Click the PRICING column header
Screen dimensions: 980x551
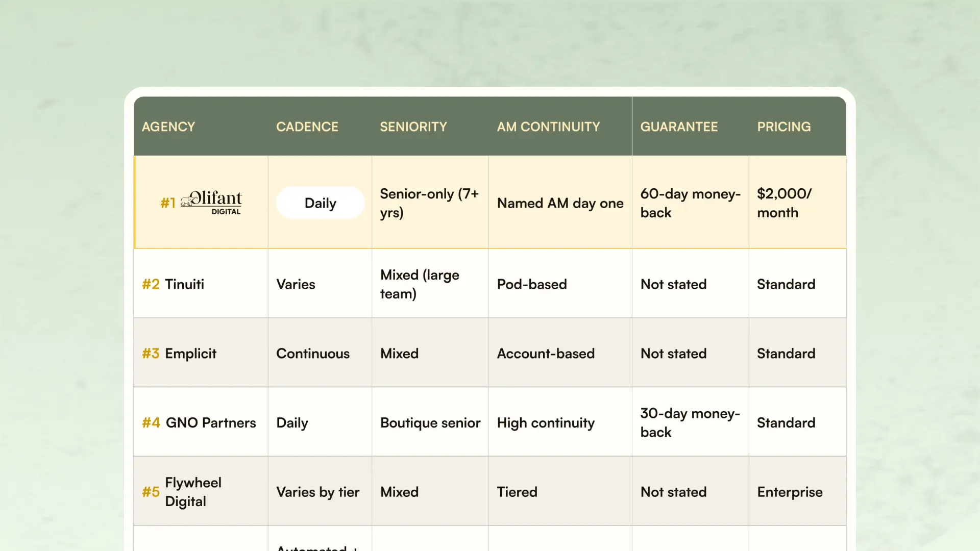tap(784, 127)
